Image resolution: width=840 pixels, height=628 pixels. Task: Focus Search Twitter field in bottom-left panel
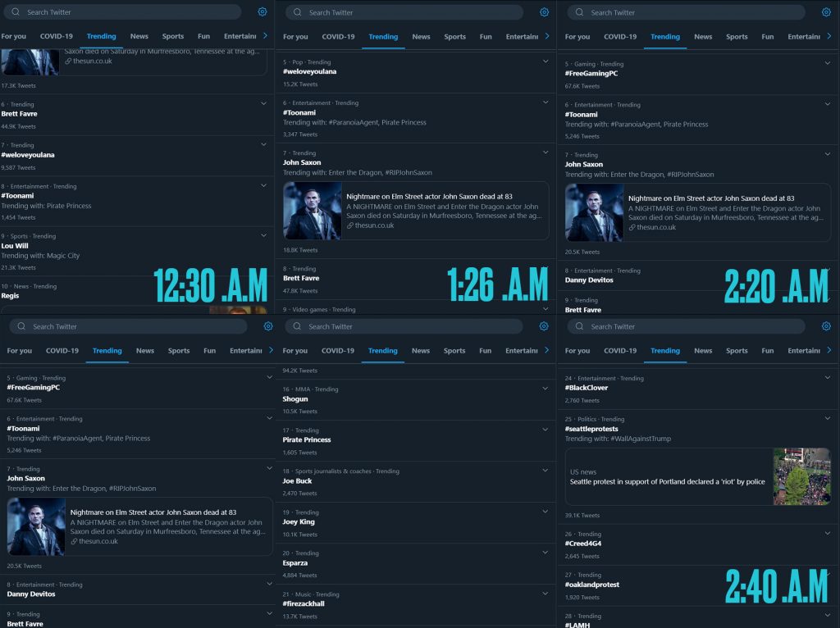[129, 326]
